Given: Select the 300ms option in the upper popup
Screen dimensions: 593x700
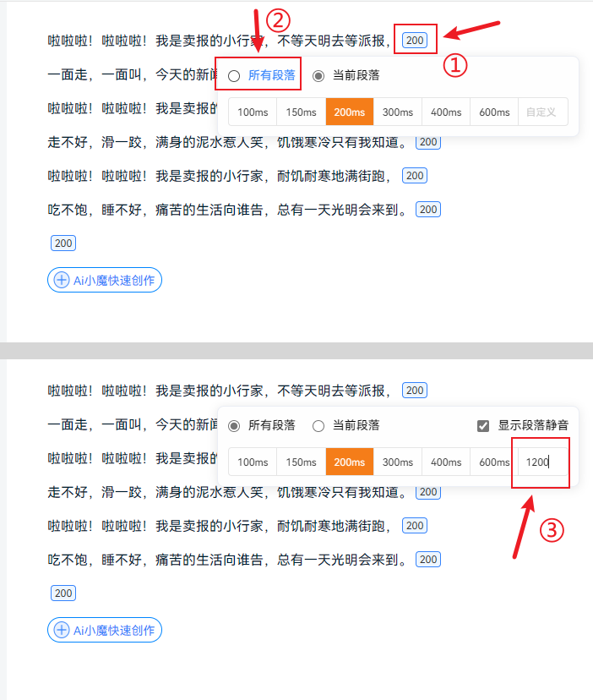Looking at the screenshot, I should [x=397, y=112].
